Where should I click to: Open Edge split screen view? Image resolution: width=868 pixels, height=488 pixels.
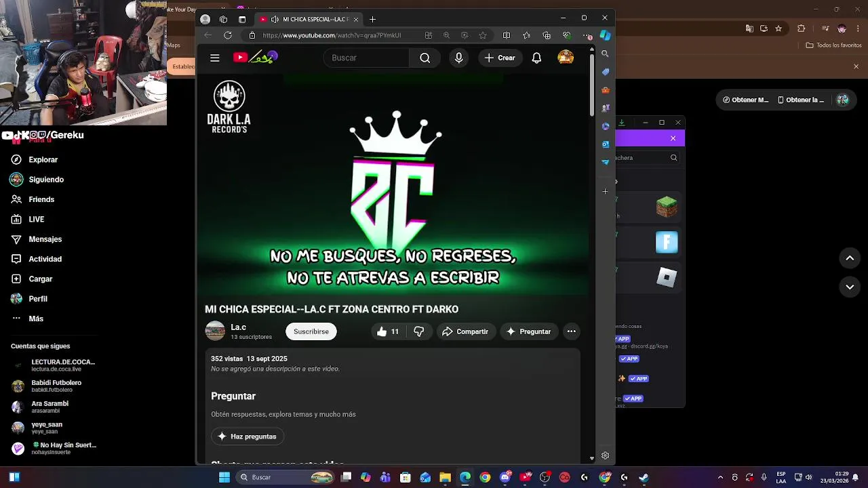tap(507, 35)
